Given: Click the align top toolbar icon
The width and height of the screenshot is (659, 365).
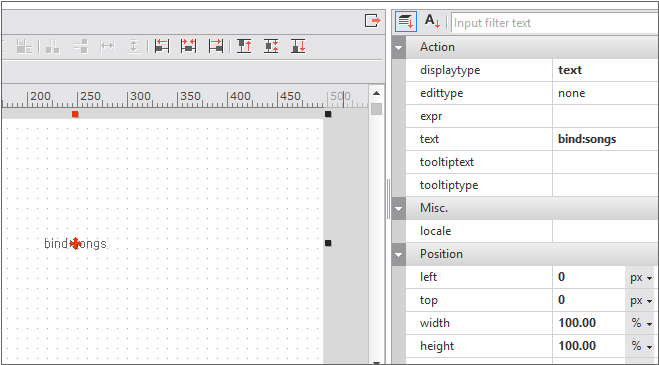Looking at the screenshot, I should pyautogui.click(x=244, y=46).
